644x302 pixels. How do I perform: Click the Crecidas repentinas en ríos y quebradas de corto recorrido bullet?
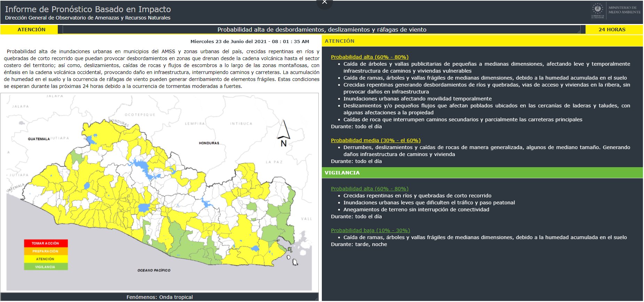418,196
